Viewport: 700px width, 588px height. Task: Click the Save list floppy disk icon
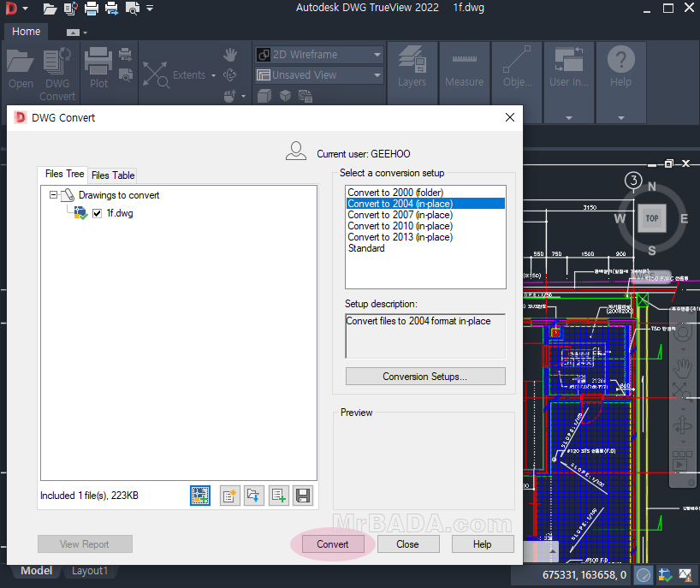coord(303,496)
